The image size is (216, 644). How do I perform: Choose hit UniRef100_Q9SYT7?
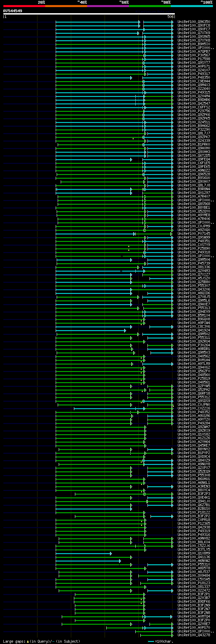(194, 63)
